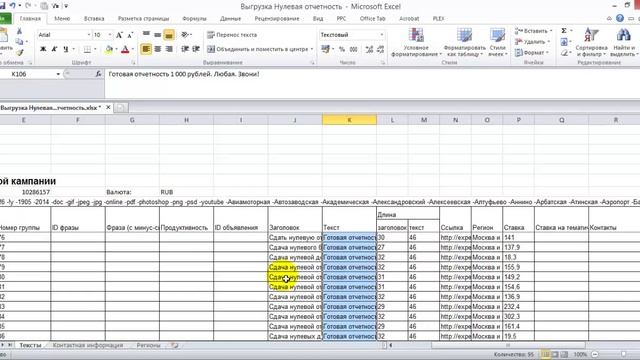Toggle align text right
Screen dimensions: 640x360
click(169, 49)
